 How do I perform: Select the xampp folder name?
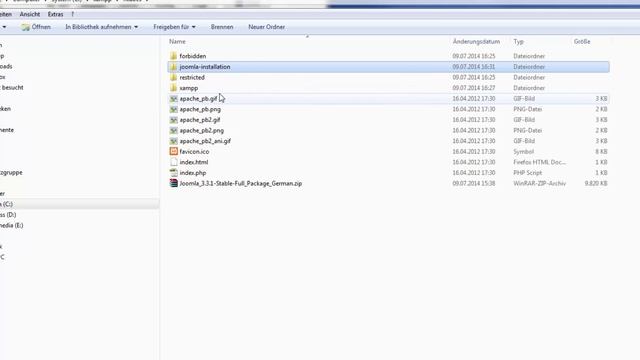tap(189, 88)
